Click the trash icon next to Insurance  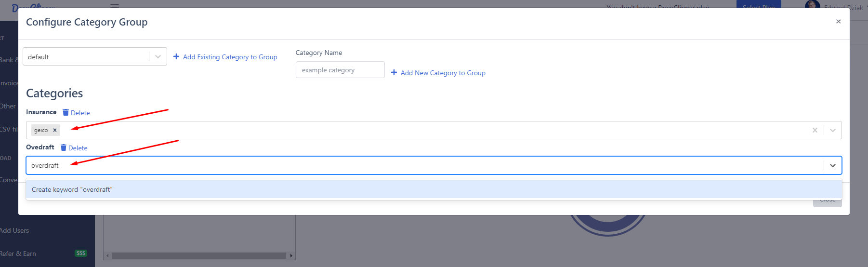[66, 112]
